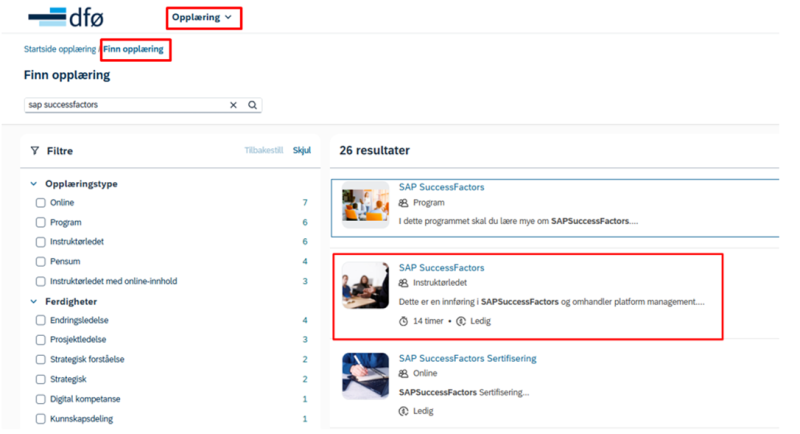
Task: Click the people icon beside Program result
Action: [x=403, y=203]
